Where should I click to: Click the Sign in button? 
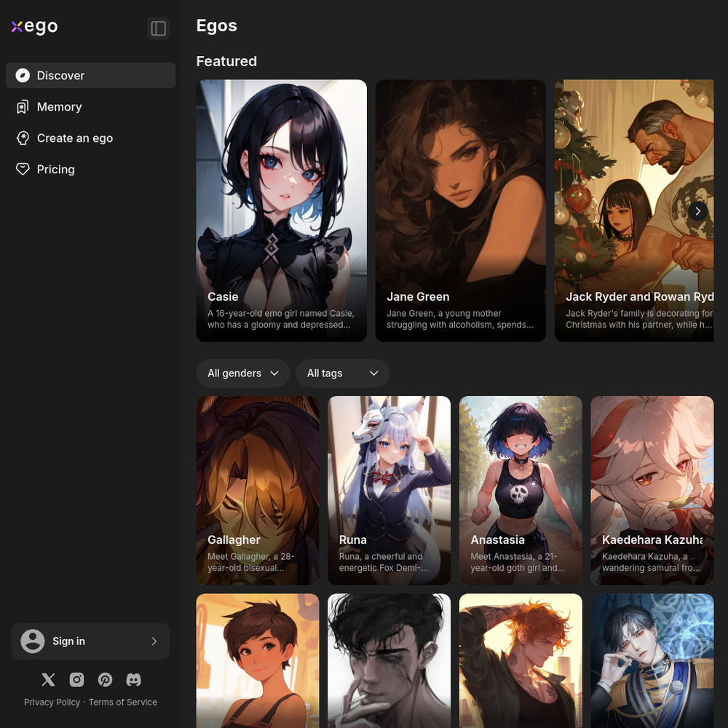tap(90, 641)
